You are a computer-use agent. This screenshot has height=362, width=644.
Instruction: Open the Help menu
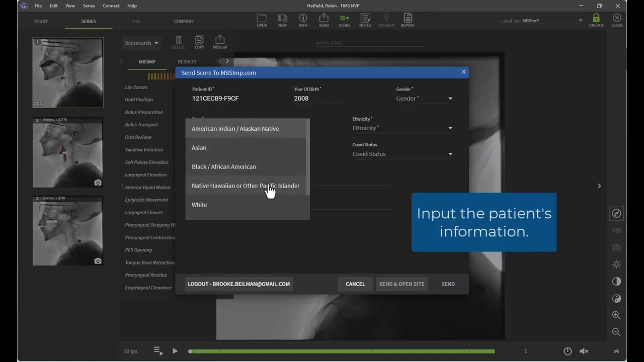point(132,6)
